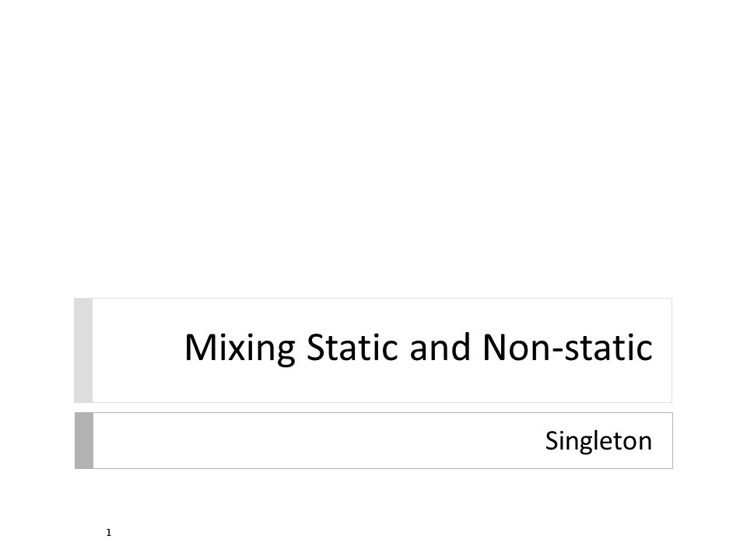Screen dimensions: 747x560
Task: Click the dark gray subtitle accent bar
Action: click(x=84, y=440)
